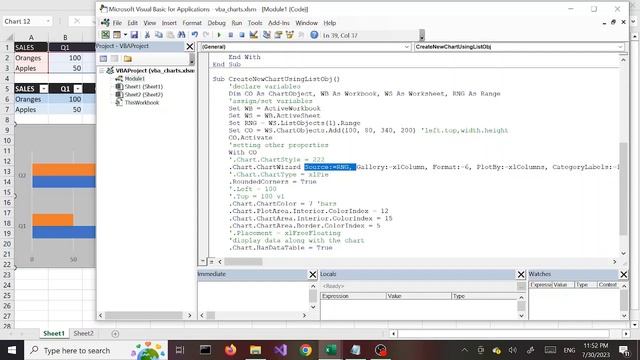Viewport: 640px width, 360px height.
Task: Click in the Immediate window text area
Action: point(253,297)
